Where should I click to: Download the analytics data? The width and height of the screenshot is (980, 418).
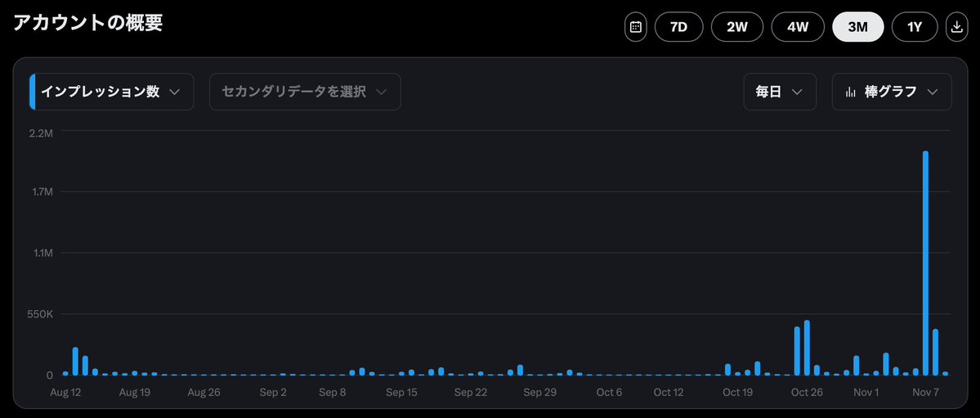957,27
